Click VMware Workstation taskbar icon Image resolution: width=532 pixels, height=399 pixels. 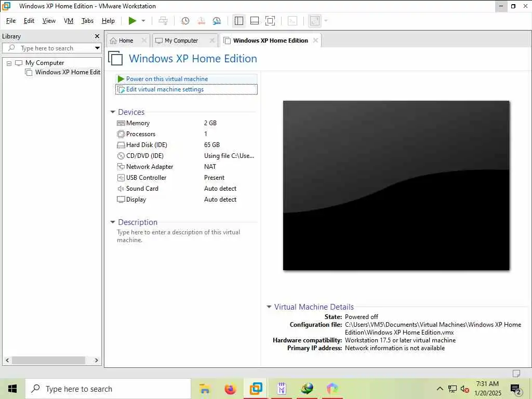(256, 389)
